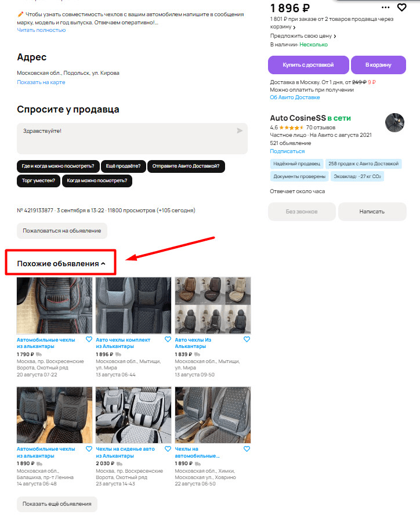The height and width of the screenshot is (522, 420).
Task: Favorite the 2 030 ₽ seat covers listing
Action: (x=168, y=449)
